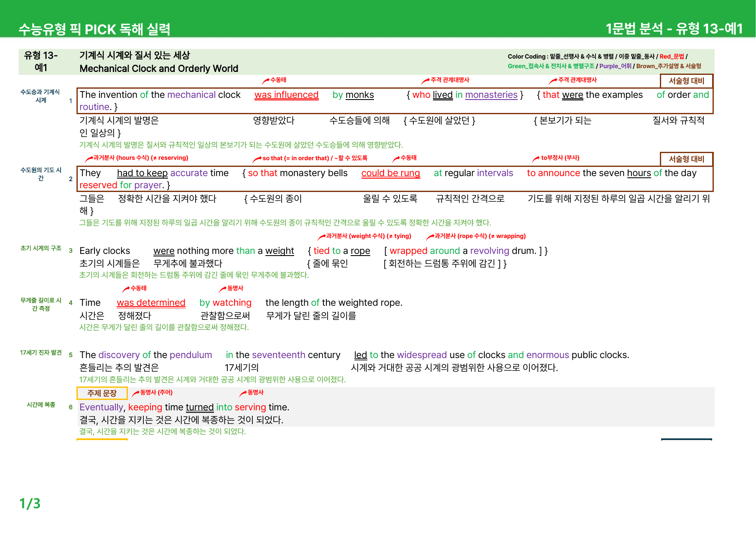Click the side note '17세기 진자 발견'
Screen dimensions: 756x535
(x=41, y=353)
